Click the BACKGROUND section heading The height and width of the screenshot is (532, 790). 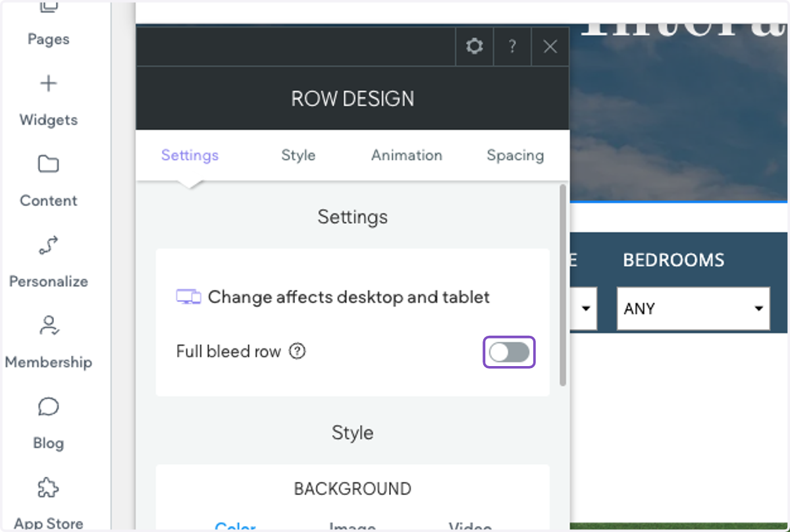pos(353,489)
